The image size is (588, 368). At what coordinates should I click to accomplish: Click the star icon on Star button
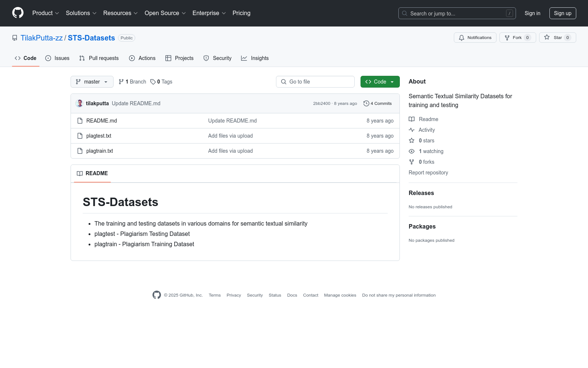[x=547, y=38]
